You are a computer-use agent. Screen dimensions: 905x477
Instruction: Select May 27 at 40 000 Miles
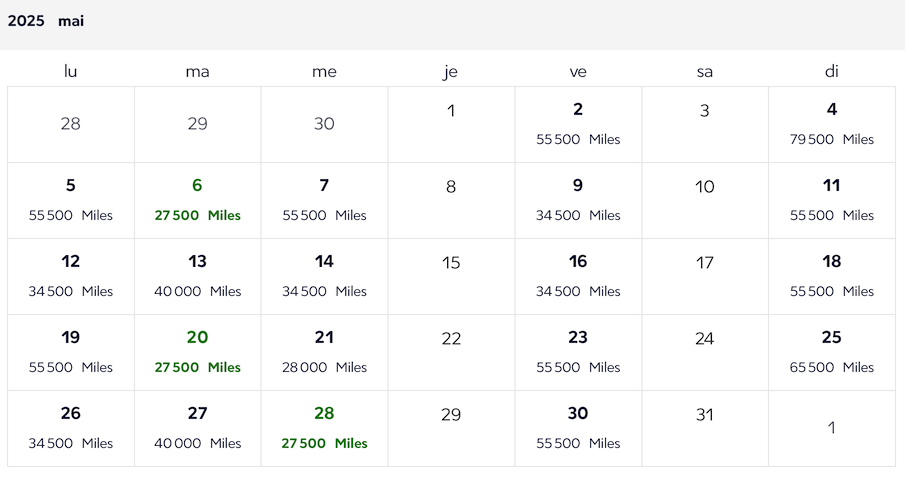[197, 428]
